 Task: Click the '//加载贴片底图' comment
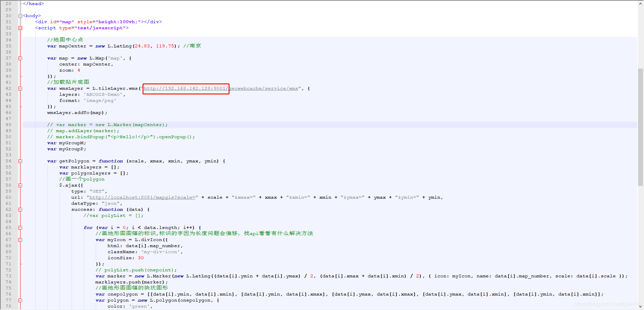point(68,82)
